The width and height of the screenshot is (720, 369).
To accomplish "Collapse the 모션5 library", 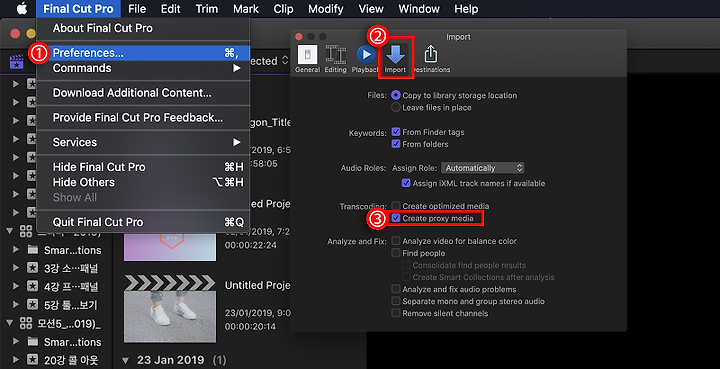I will point(10,323).
